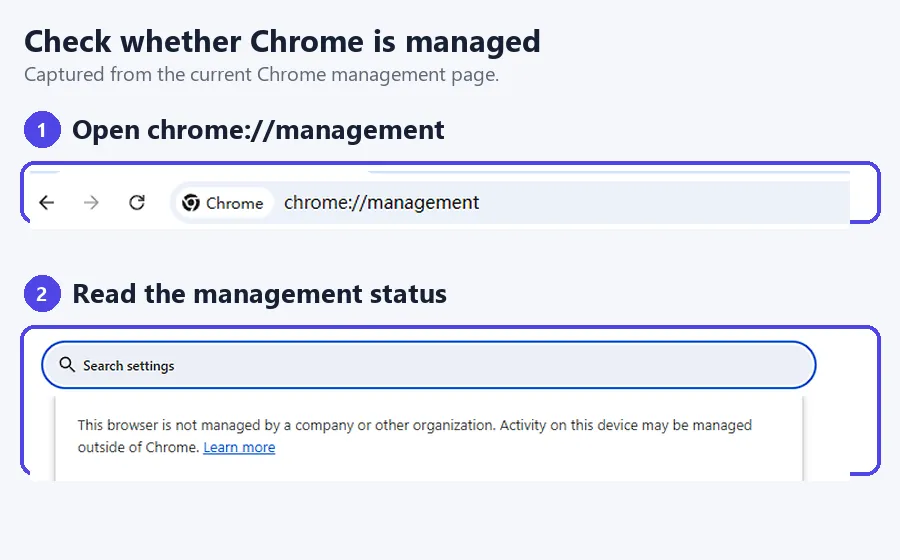
Task: Click the 'Captured from the current Chrome' subtitle
Action: [x=262, y=75]
